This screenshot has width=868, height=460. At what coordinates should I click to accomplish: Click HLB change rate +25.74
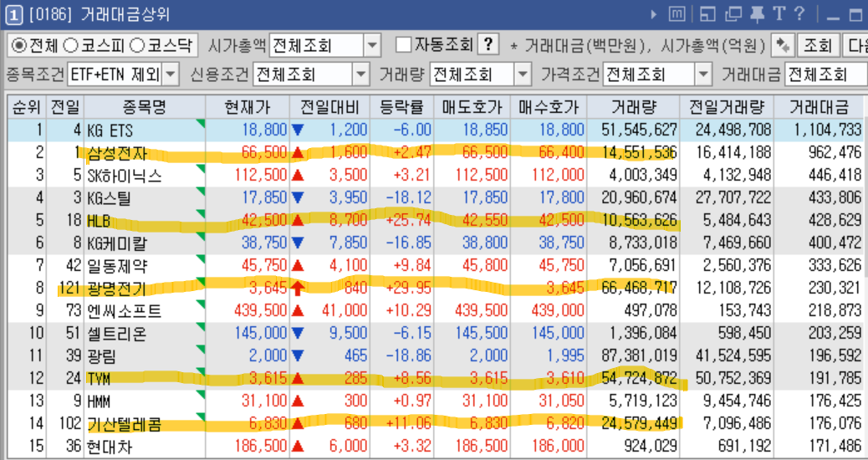pos(409,221)
